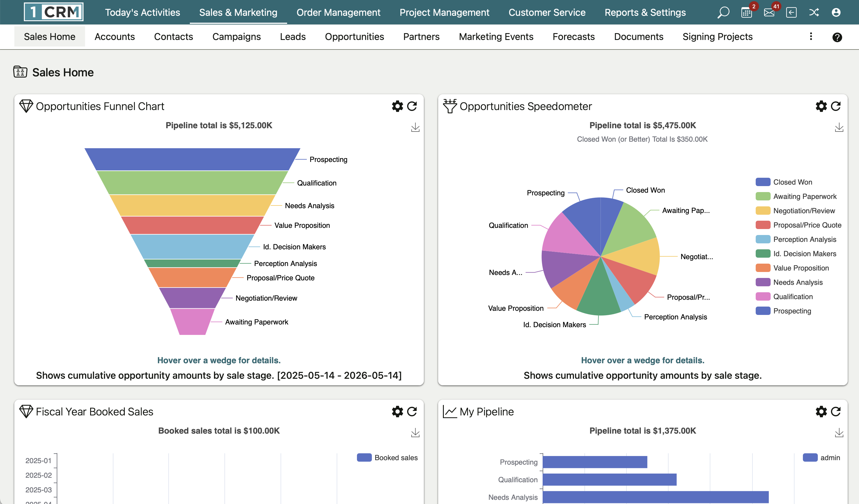Refresh the Opportunities Speedometer panel
Image resolution: width=859 pixels, height=504 pixels.
tap(836, 106)
